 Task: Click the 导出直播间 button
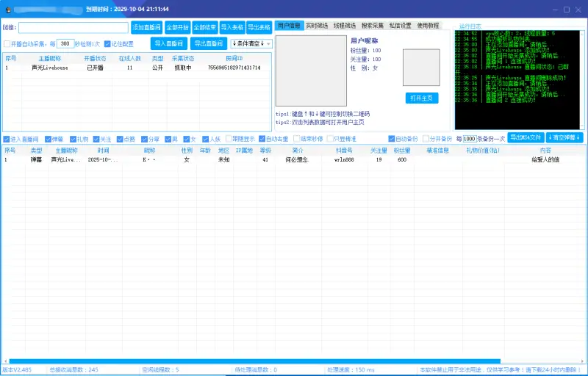click(210, 44)
